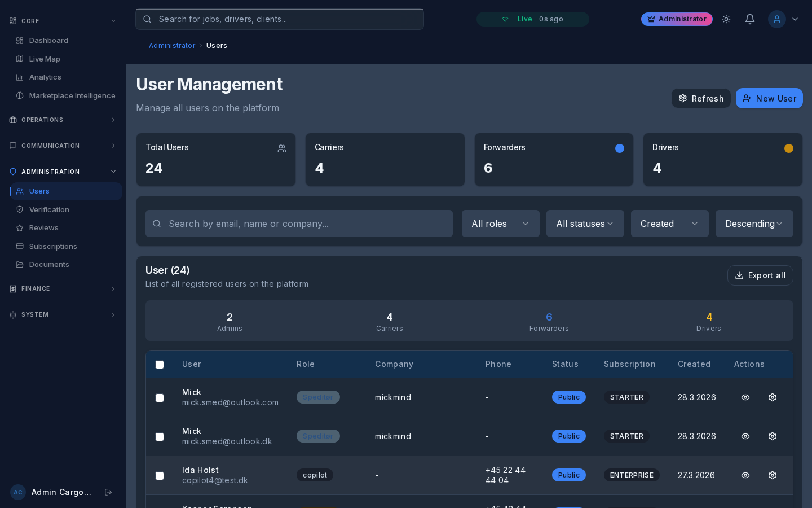The height and width of the screenshot is (508, 812).
Task: Go to Verification in the sidebar
Action: pyautogui.click(x=49, y=209)
